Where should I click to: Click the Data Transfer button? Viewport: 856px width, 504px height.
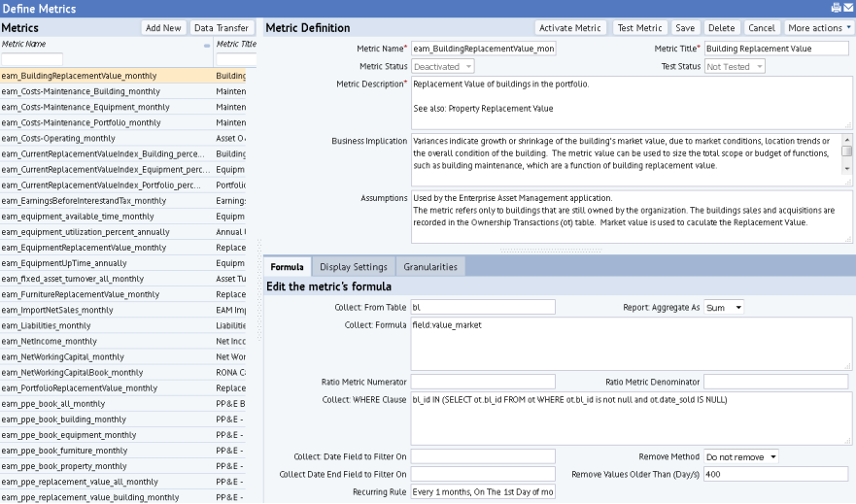222,28
